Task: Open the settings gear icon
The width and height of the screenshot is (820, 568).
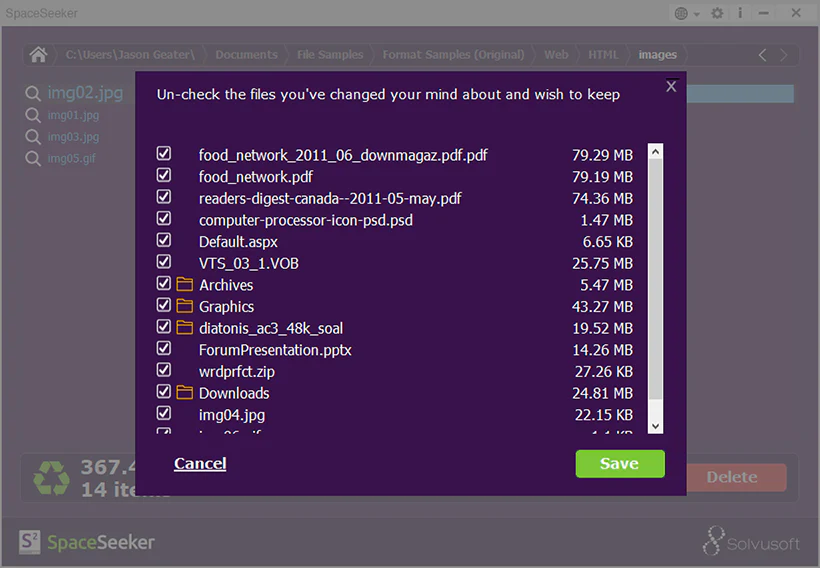Action: point(718,13)
